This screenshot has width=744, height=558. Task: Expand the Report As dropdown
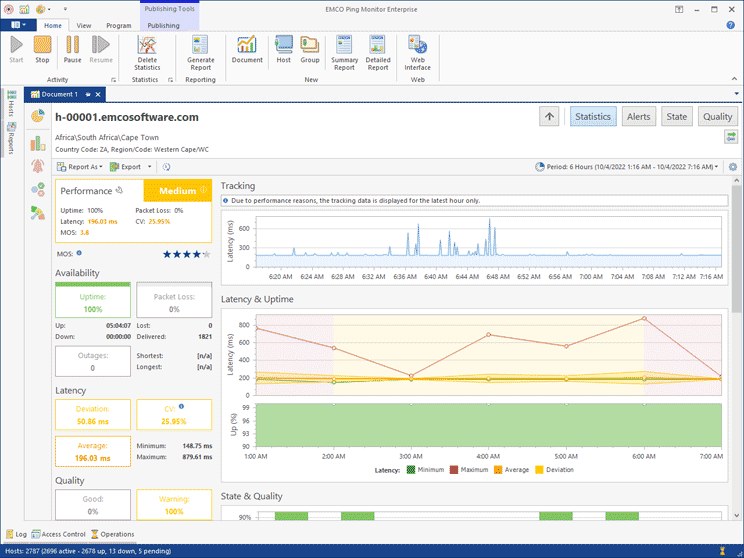pyautogui.click(x=81, y=167)
